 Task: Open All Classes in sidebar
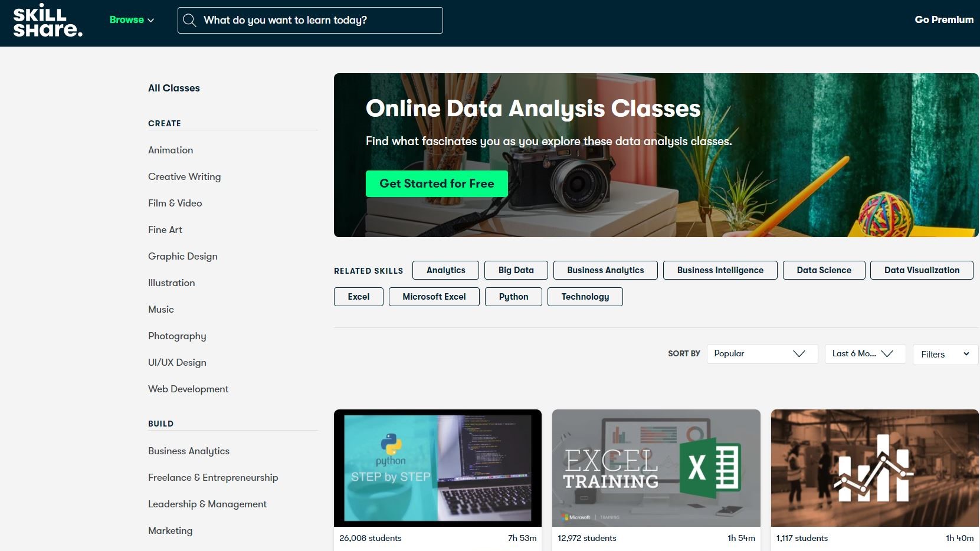[x=174, y=88]
